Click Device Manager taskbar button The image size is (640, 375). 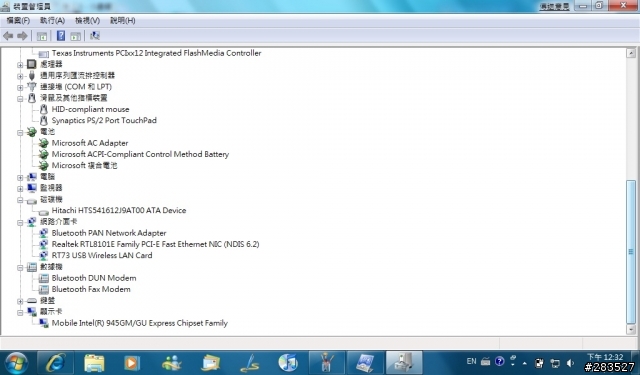(x=404, y=363)
